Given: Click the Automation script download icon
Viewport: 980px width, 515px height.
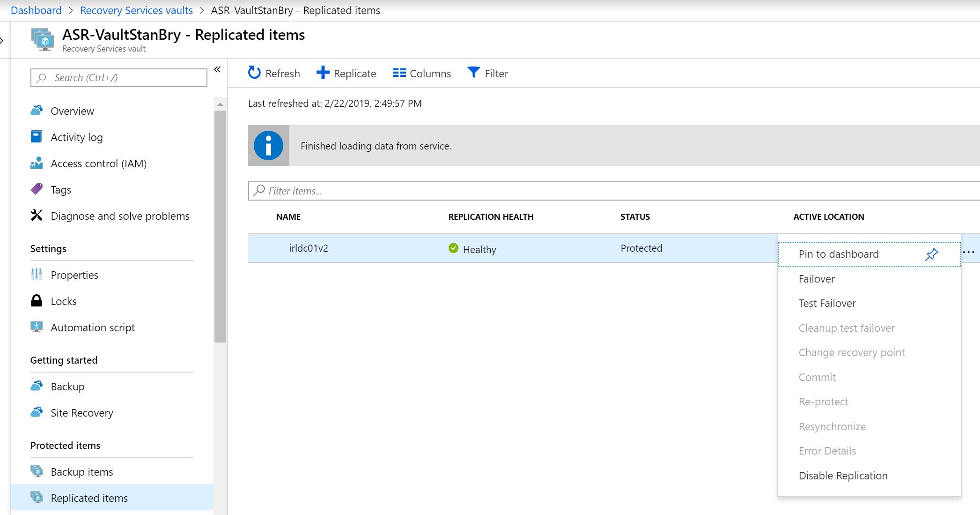Looking at the screenshot, I should pos(37,327).
